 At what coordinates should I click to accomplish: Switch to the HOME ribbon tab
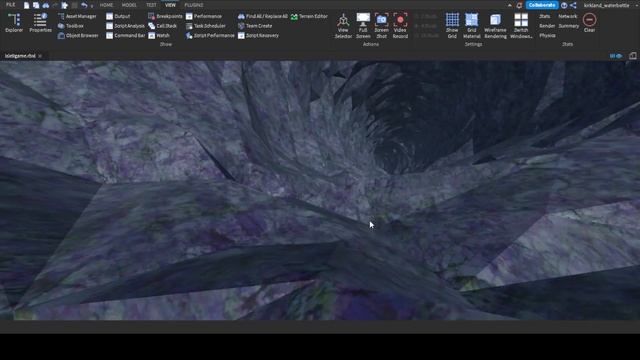[x=106, y=5]
